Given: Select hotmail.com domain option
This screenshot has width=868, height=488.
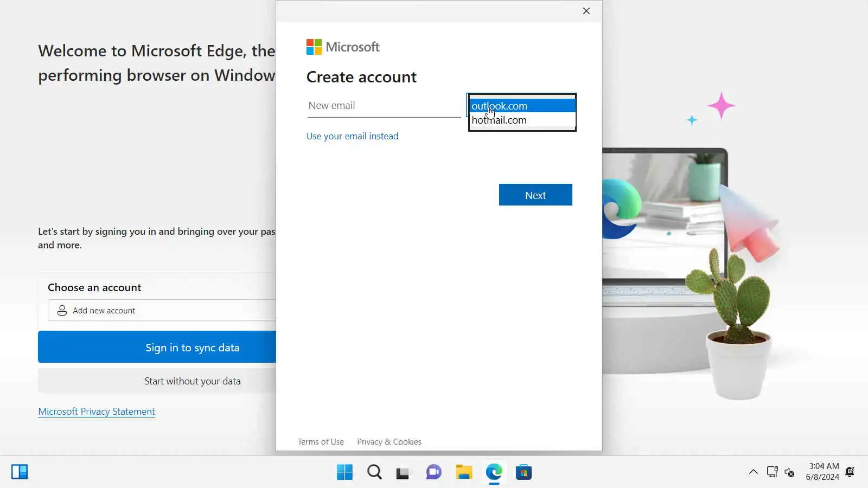Looking at the screenshot, I should 522,120.
